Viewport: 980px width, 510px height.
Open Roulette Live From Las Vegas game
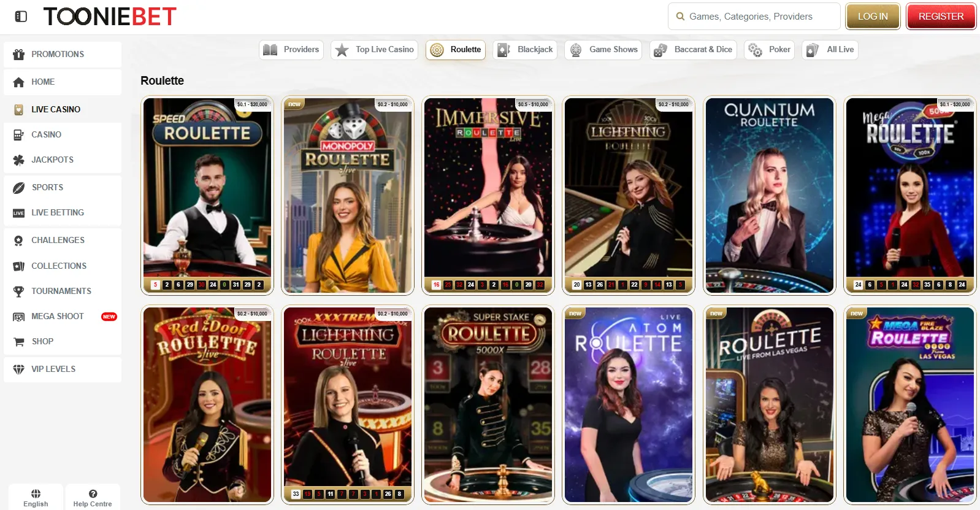coord(770,405)
